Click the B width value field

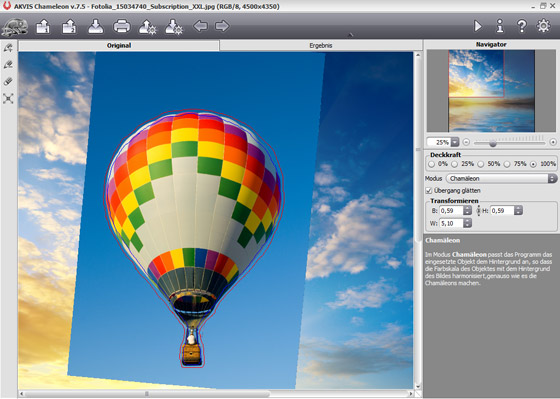451,211
